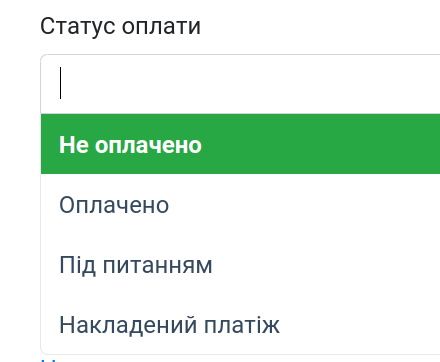Place cursor in the status search input

pyautogui.click(x=240, y=84)
